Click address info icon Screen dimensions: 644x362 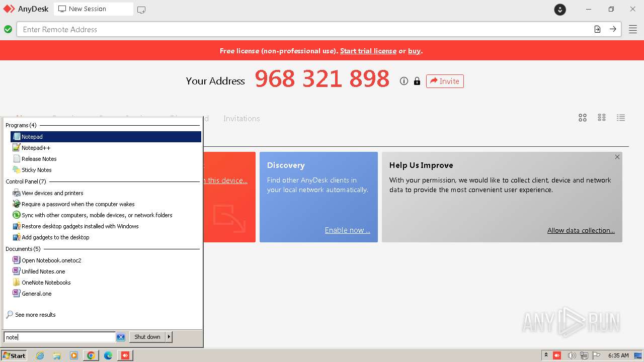(x=404, y=81)
